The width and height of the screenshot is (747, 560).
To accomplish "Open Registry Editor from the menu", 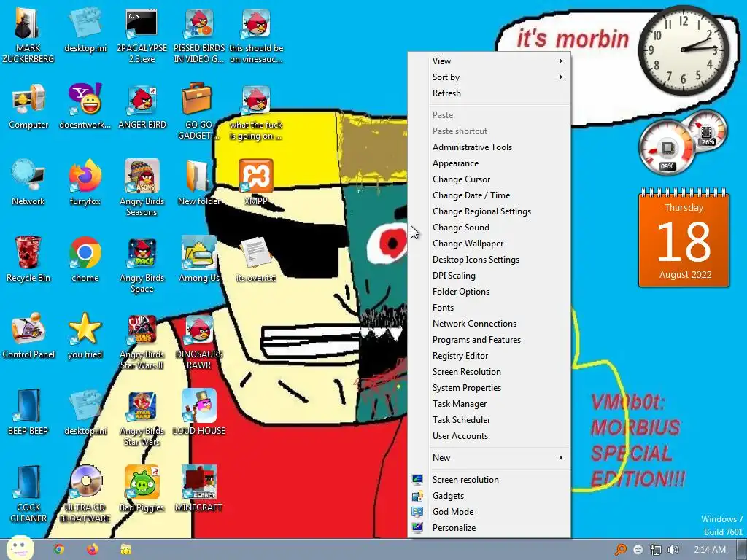I will 489,356.
